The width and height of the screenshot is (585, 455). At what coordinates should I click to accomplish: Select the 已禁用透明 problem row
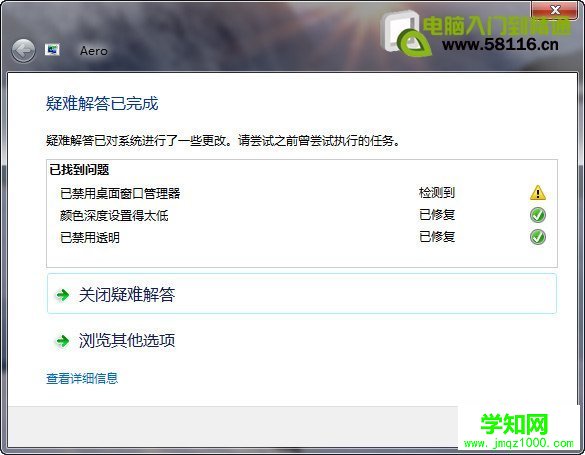(x=302, y=237)
